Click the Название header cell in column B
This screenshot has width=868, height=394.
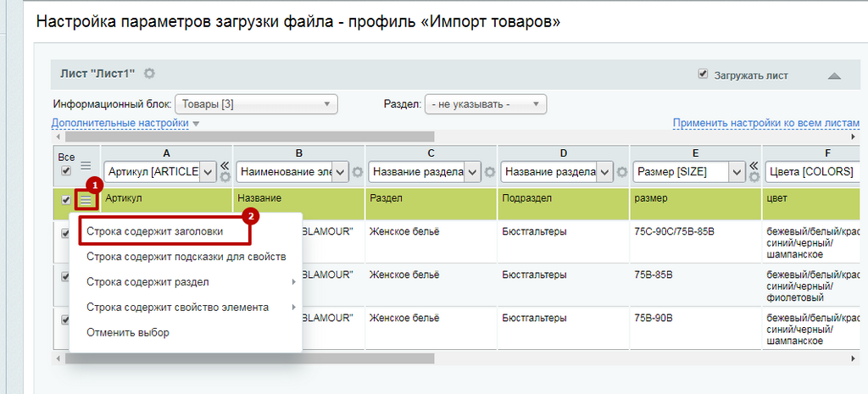[x=299, y=203]
